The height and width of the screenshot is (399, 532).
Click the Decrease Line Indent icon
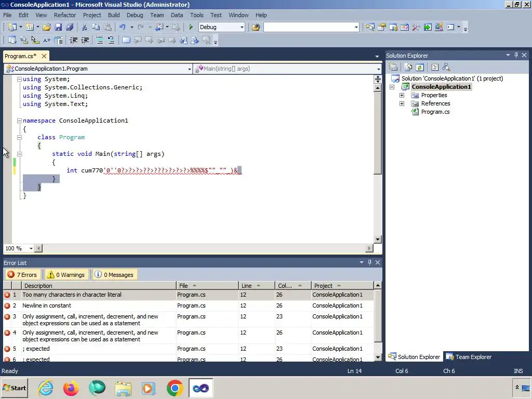(73, 41)
